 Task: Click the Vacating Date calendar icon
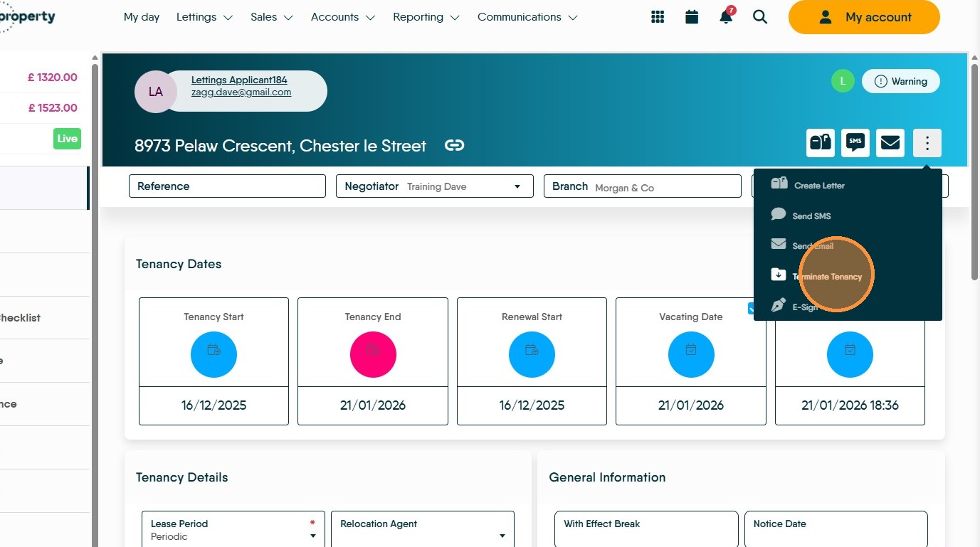click(x=691, y=354)
